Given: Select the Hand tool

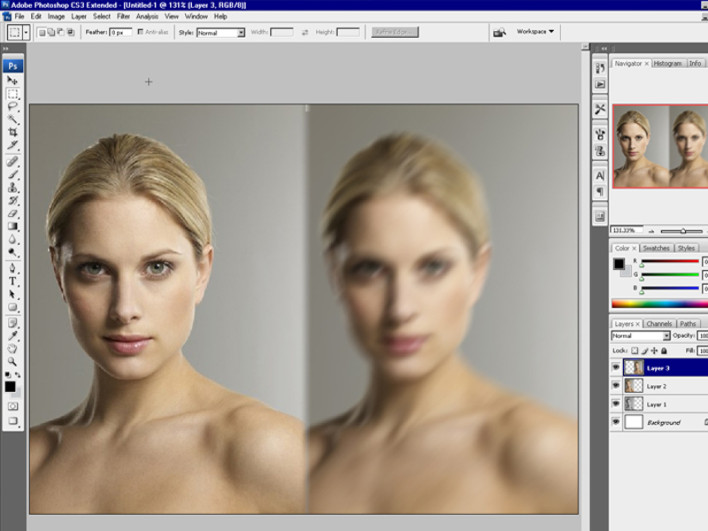Looking at the screenshot, I should click(x=13, y=349).
